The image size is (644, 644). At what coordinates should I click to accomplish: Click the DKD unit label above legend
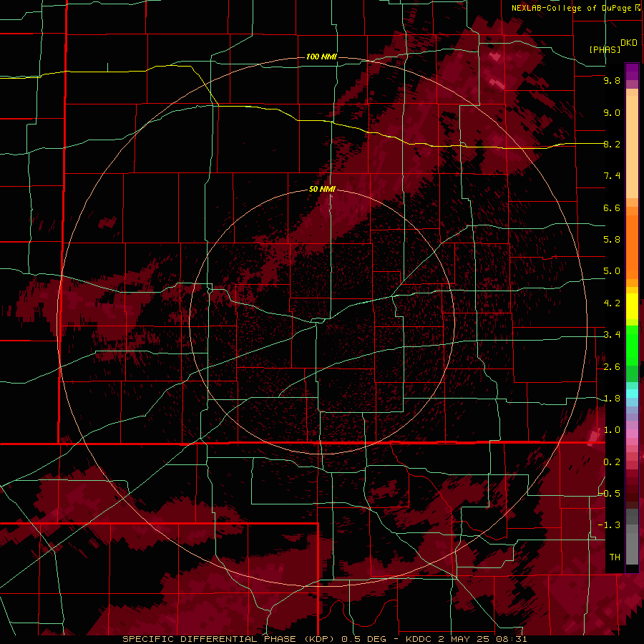tap(628, 42)
